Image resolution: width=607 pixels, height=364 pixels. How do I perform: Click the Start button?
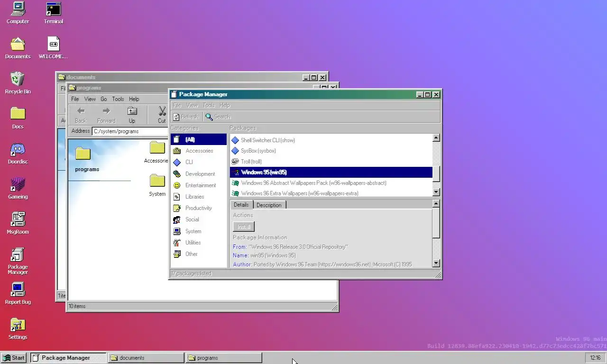[14, 358]
